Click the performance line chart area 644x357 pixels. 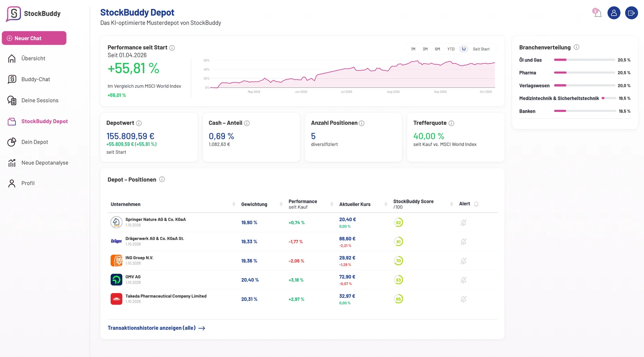[353, 74]
